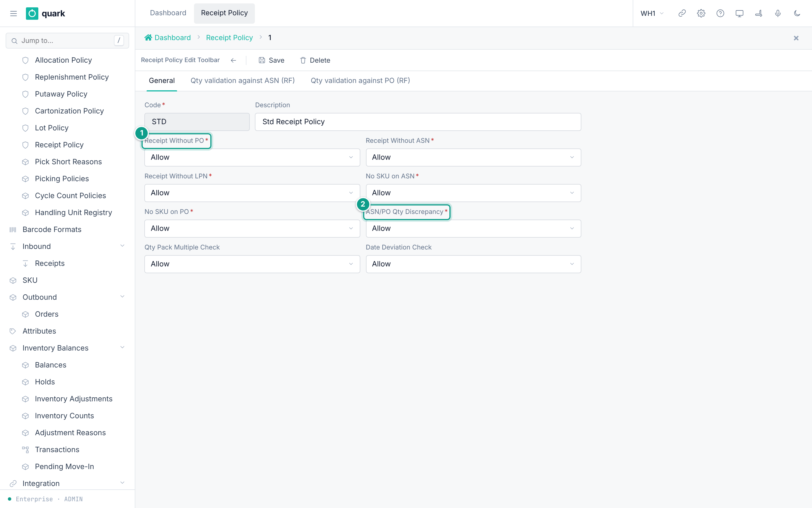Open ASN/PO Qty Discrepancy dropdown
Image resolution: width=812 pixels, height=508 pixels.
coord(473,229)
